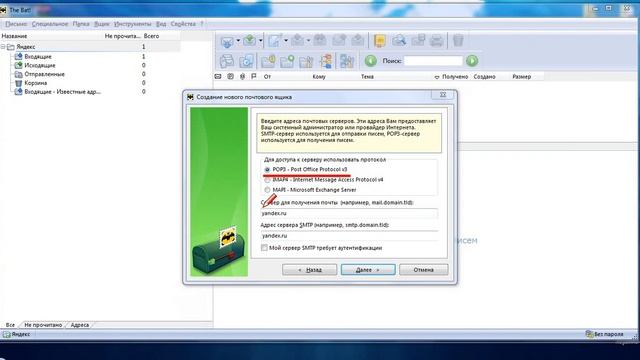This screenshot has height=360, width=640.
Task: Switch to the Не прочитано tab
Action: tap(43, 325)
